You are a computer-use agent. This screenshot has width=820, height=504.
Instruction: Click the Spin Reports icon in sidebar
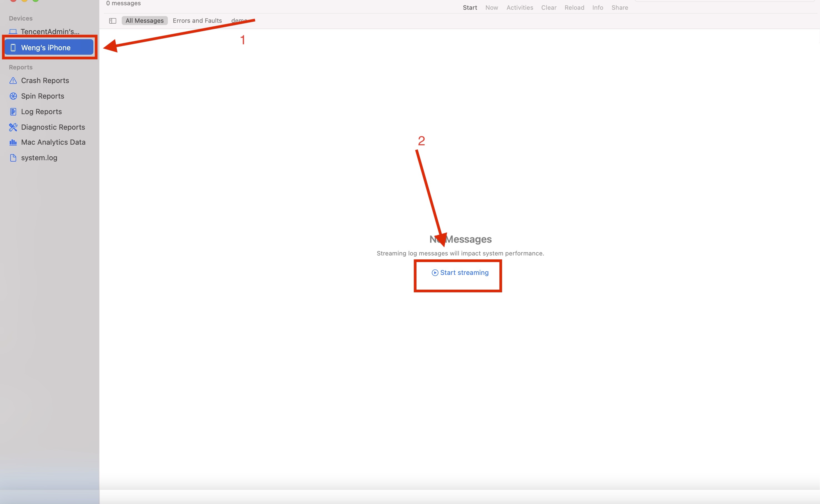coord(13,96)
